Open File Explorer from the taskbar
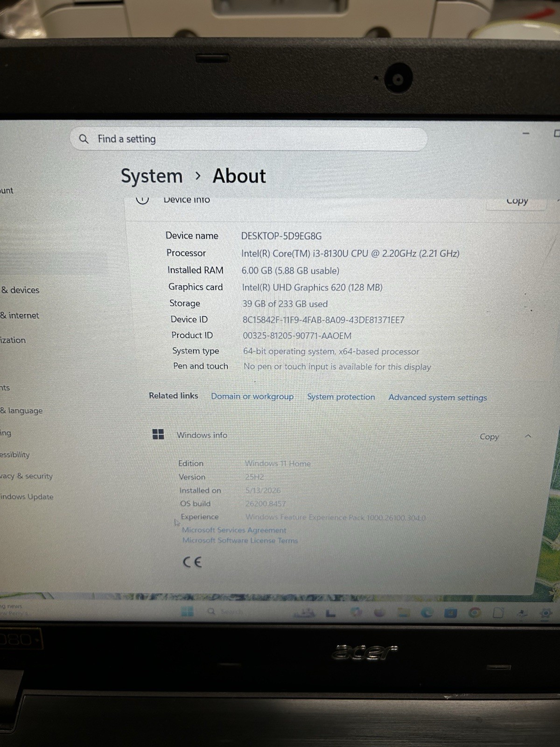Image resolution: width=560 pixels, height=747 pixels. pos(403,613)
